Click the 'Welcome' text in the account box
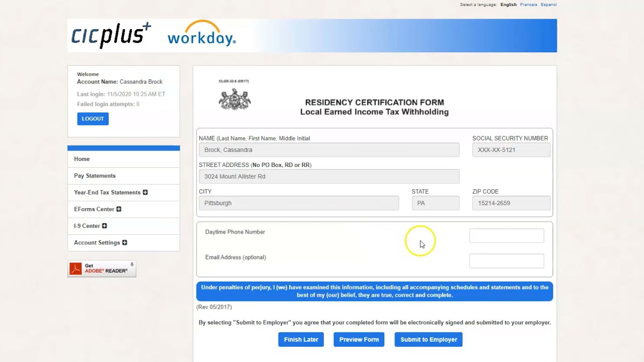 88,74
